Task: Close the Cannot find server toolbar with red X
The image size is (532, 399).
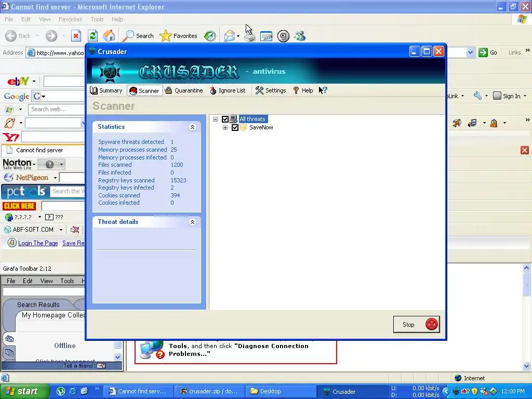Action: pos(525,150)
